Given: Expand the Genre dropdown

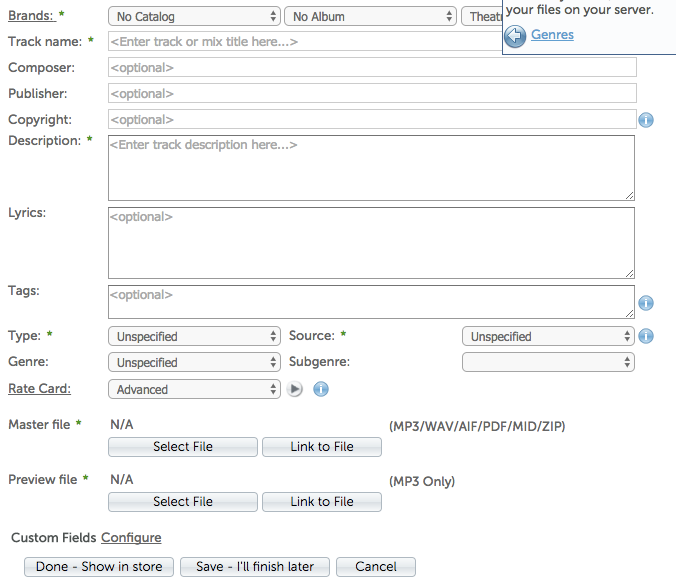Looking at the screenshot, I should tap(194, 363).
